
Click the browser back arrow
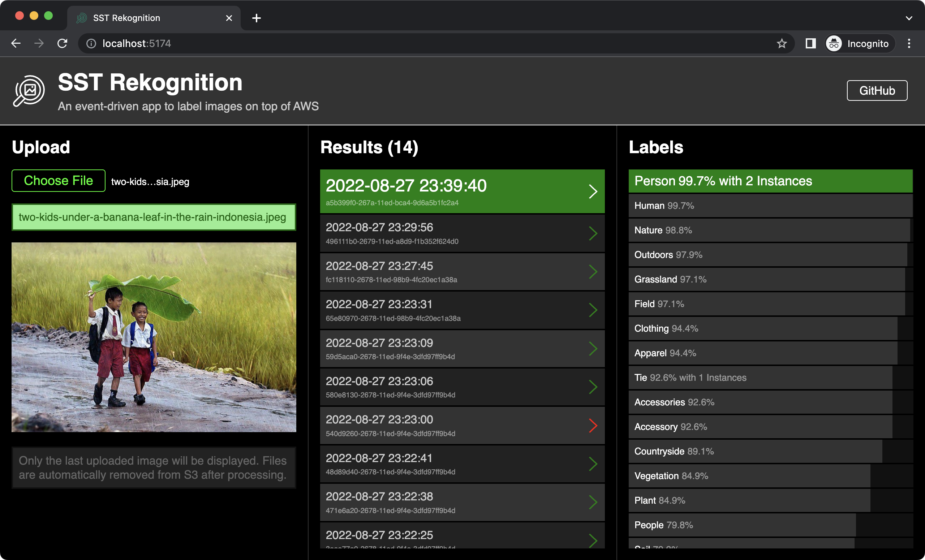(16, 44)
